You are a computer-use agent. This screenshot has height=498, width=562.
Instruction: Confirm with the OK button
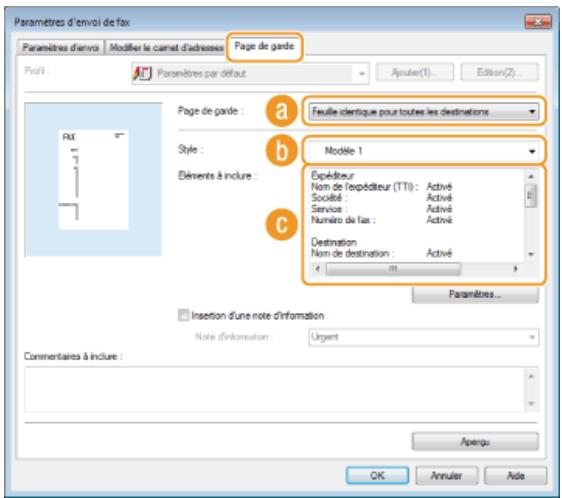click(x=377, y=476)
